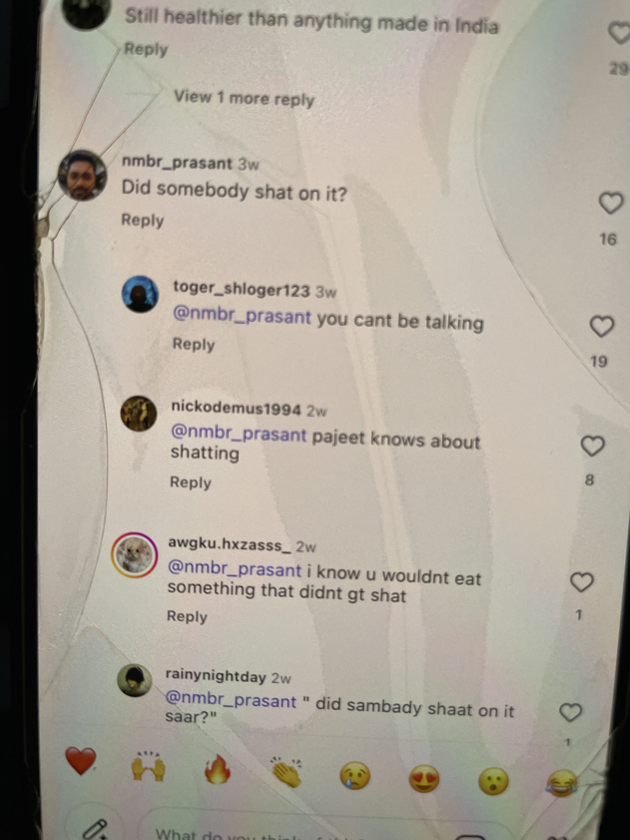Like nickodemus1994's reply with the heart

[593, 446]
